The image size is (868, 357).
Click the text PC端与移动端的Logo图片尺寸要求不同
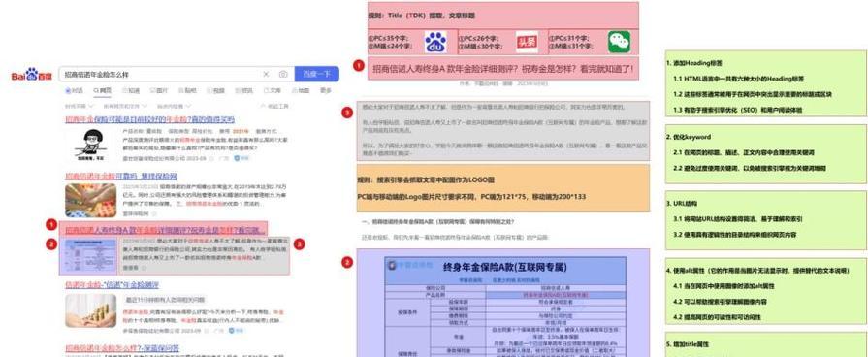pyautogui.click(x=471, y=197)
